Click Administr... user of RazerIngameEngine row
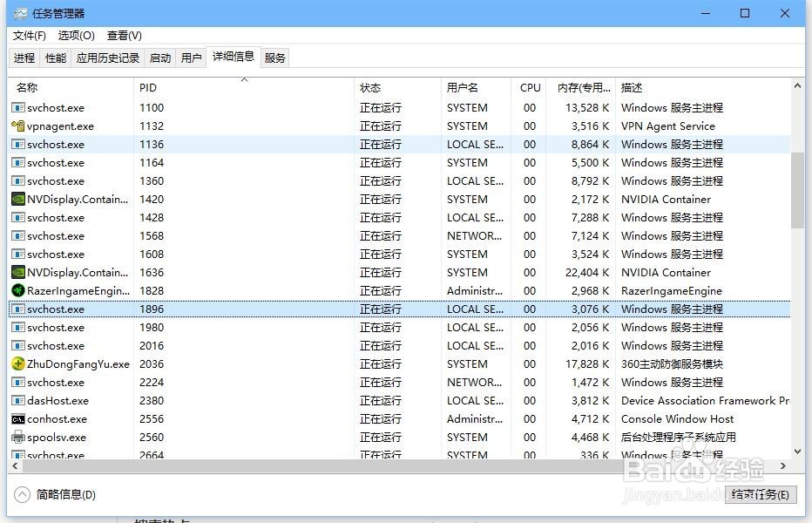Screen dimensions: 812x523 pos(475,291)
